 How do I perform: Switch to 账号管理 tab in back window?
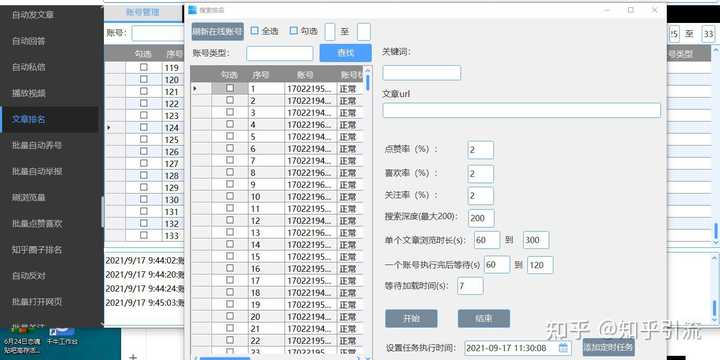click(142, 12)
